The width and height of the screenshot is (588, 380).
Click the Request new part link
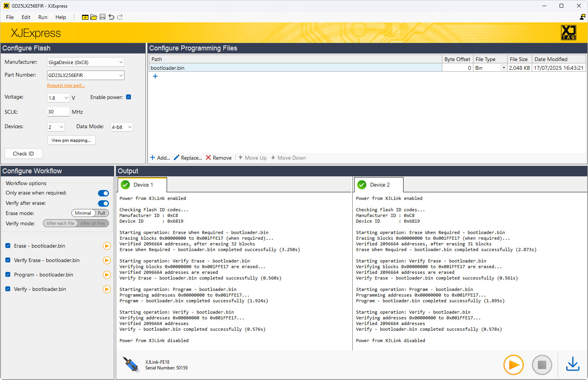click(x=66, y=86)
